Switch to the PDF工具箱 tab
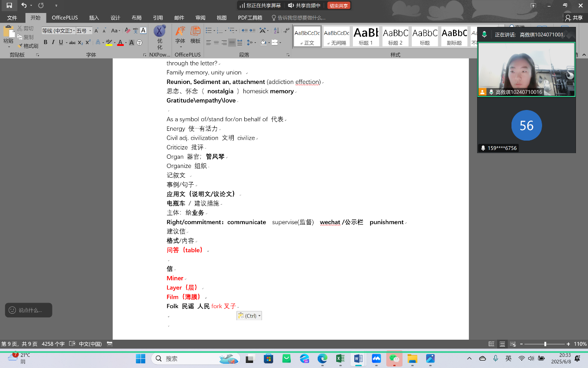Screen dimensions: 588x368 tap(250, 18)
